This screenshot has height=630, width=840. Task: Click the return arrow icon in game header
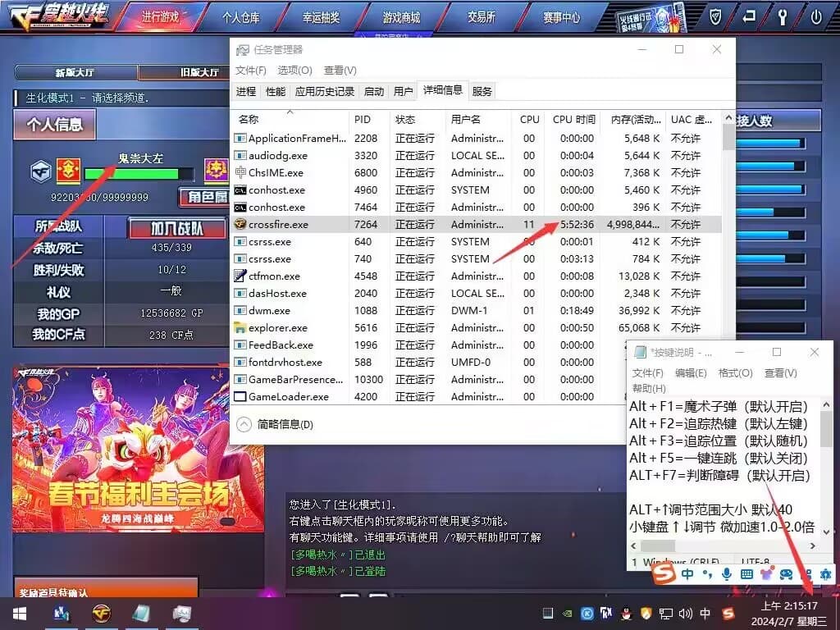[749, 16]
